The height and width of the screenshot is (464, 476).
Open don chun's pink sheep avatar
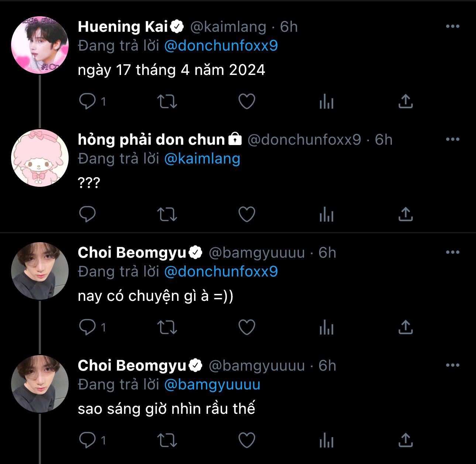tap(40, 158)
